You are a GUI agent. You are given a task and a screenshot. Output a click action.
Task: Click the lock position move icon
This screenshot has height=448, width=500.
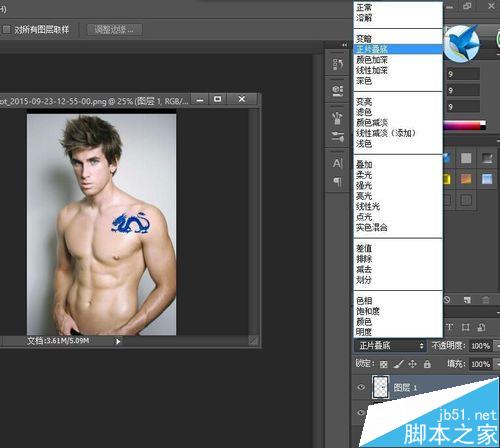(412, 364)
